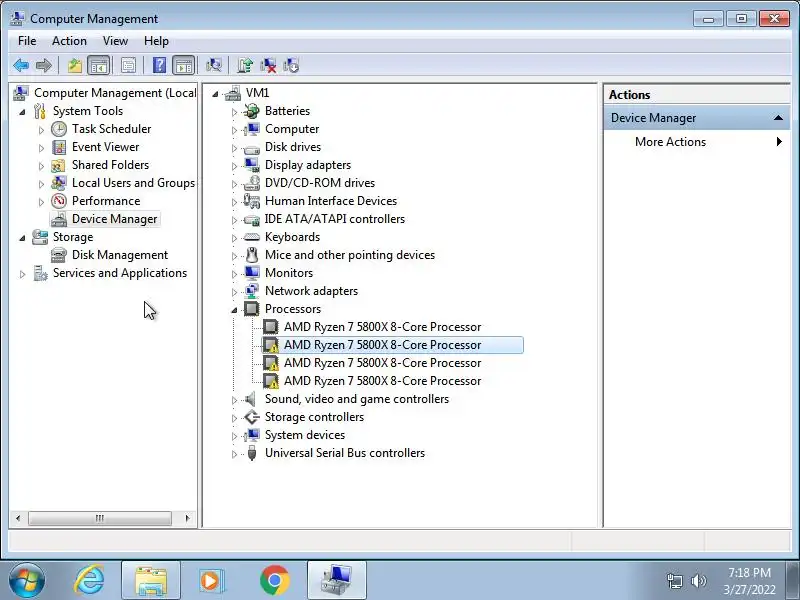Expand the Performance node
The height and width of the screenshot is (600, 800).
tap(41, 202)
